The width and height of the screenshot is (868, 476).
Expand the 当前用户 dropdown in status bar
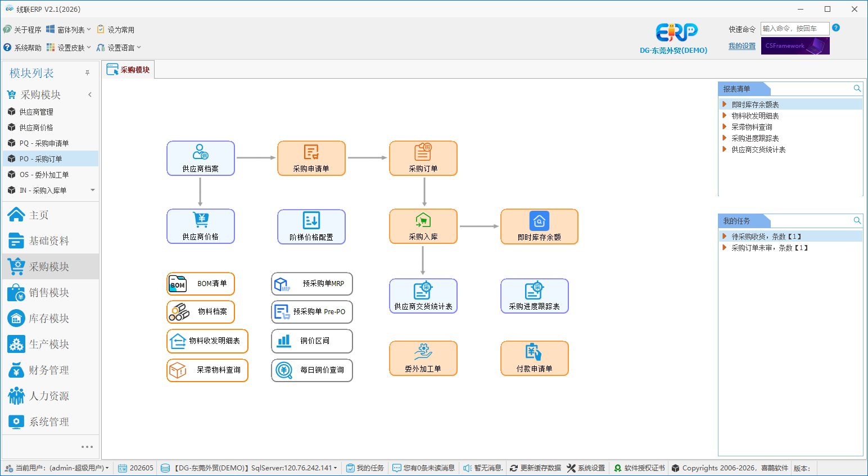57,468
